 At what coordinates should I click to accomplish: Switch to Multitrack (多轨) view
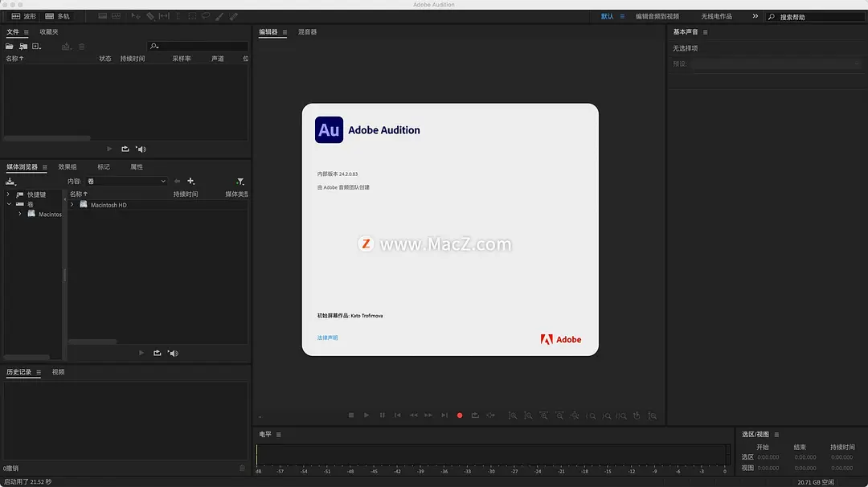(x=58, y=16)
